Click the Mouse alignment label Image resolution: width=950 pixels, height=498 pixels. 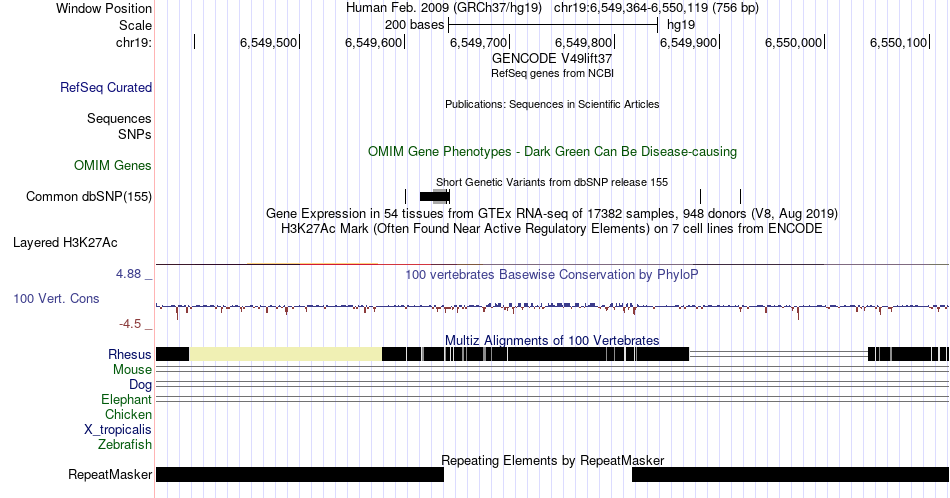[132, 370]
